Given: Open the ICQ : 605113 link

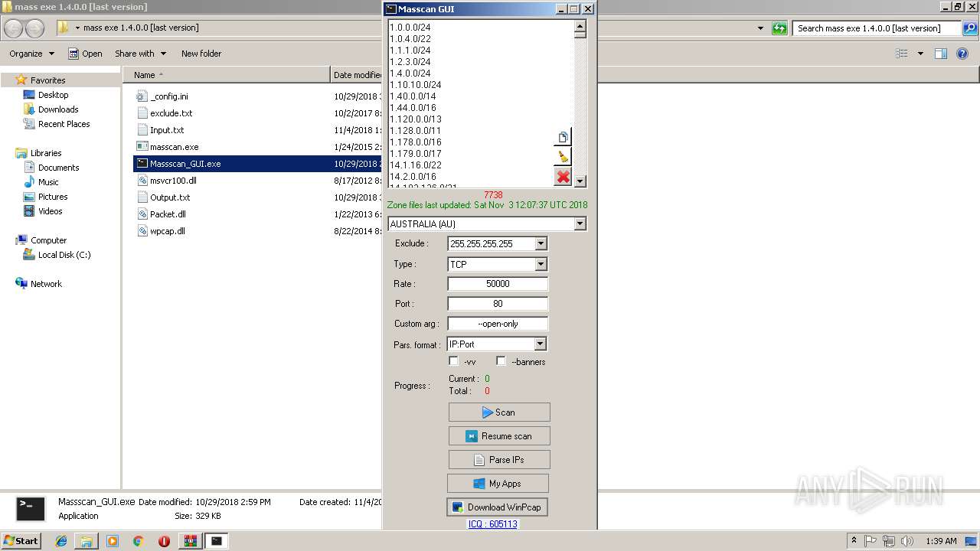Looking at the screenshot, I should coord(492,524).
